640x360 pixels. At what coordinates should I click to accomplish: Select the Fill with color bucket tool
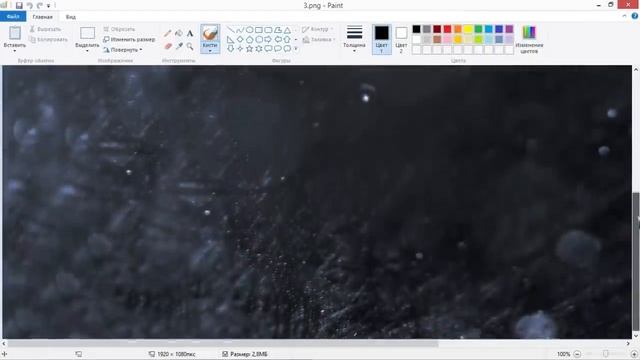pos(179,33)
